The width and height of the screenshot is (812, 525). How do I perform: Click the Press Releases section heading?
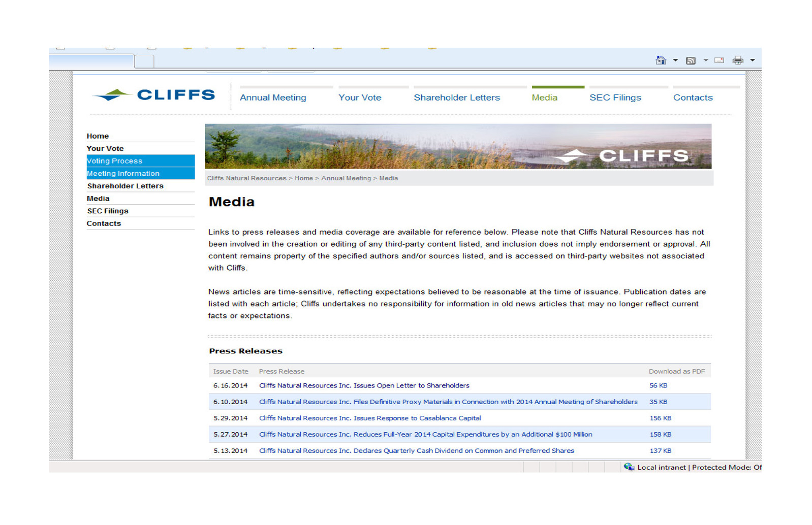tap(245, 351)
